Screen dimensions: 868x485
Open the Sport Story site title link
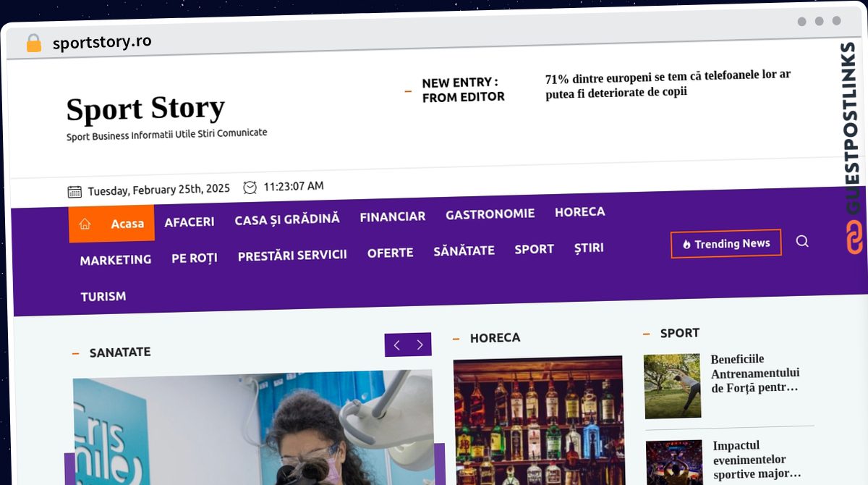click(145, 109)
